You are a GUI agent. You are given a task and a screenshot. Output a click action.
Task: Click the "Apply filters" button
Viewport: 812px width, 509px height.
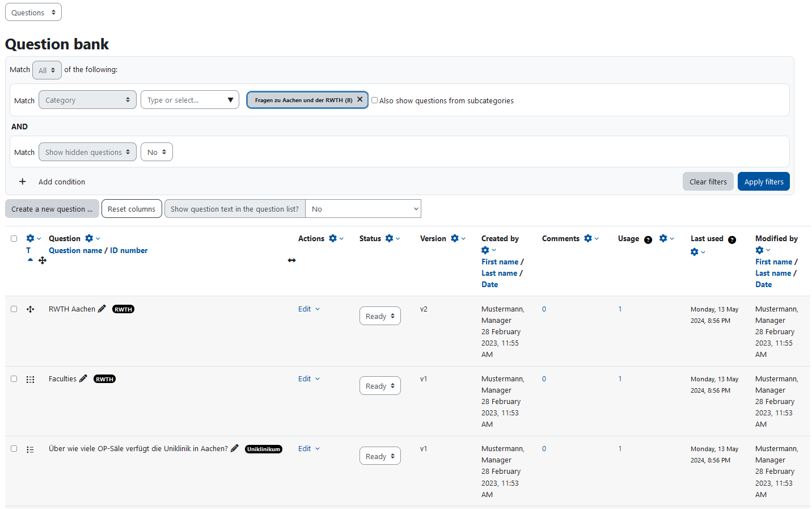point(764,181)
